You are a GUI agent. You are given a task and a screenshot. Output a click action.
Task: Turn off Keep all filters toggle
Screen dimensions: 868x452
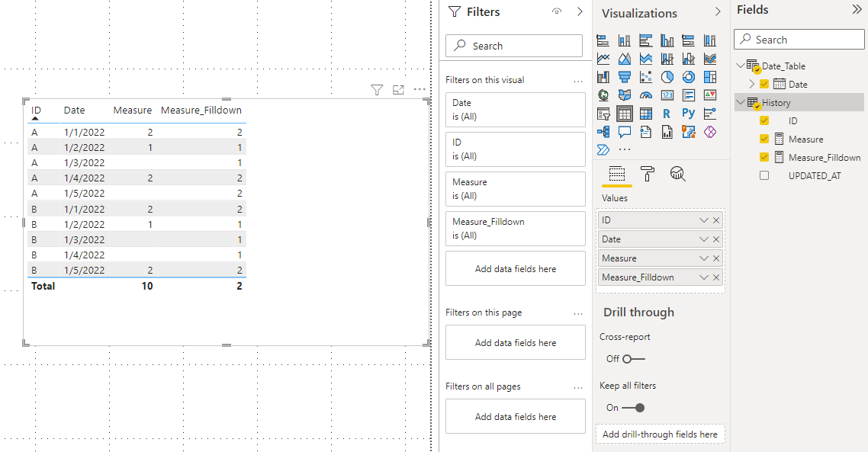633,408
